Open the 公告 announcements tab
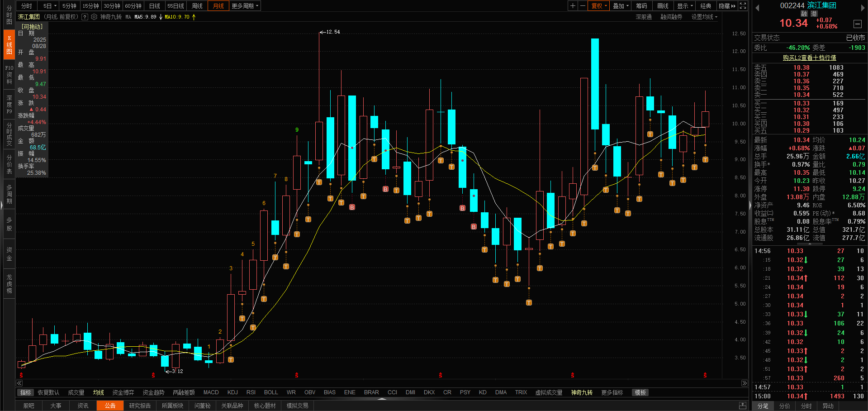868x411 pixels. pos(110,406)
